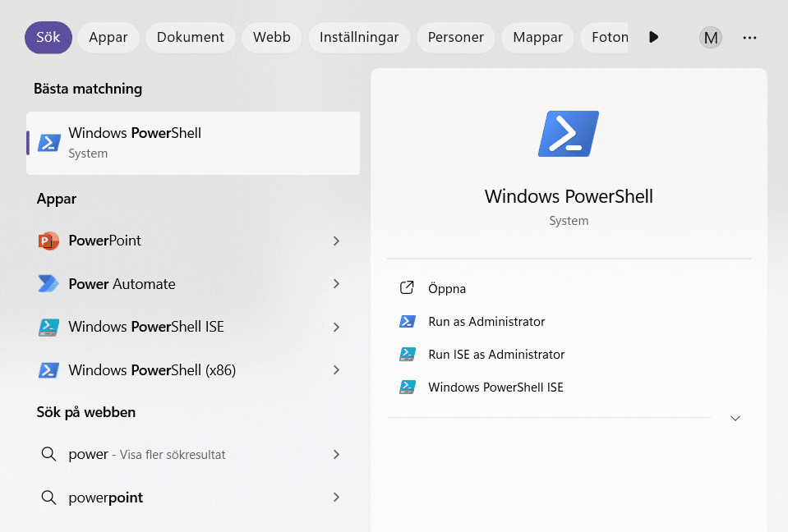
Task: Select the Dokument filter tab
Action: coord(191,37)
